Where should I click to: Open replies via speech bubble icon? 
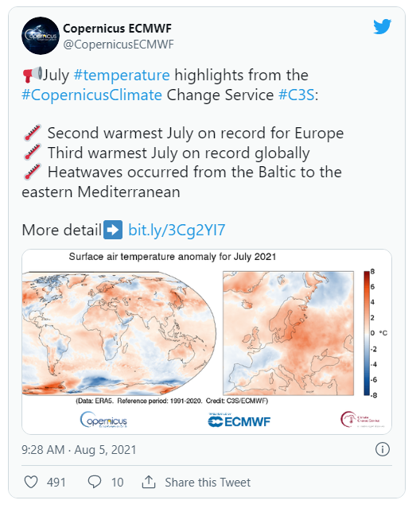click(95, 482)
